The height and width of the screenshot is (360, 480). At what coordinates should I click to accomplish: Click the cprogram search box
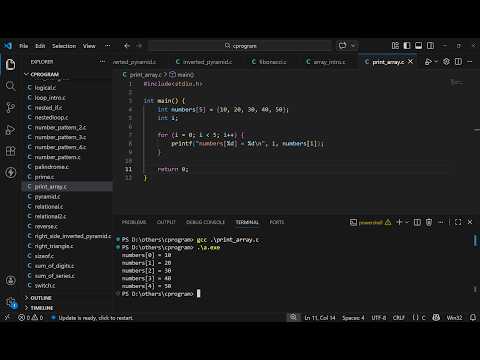tap(240, 46)
